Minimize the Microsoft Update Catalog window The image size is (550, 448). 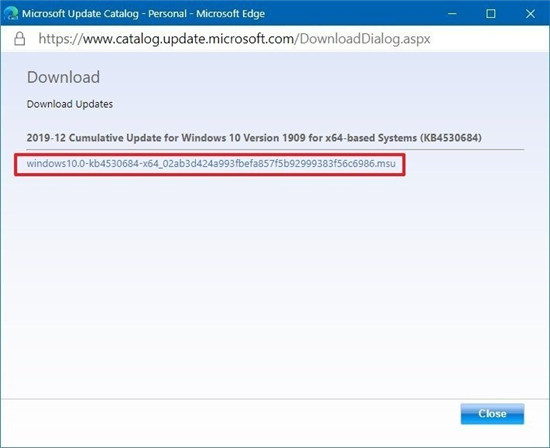[452, 14]
